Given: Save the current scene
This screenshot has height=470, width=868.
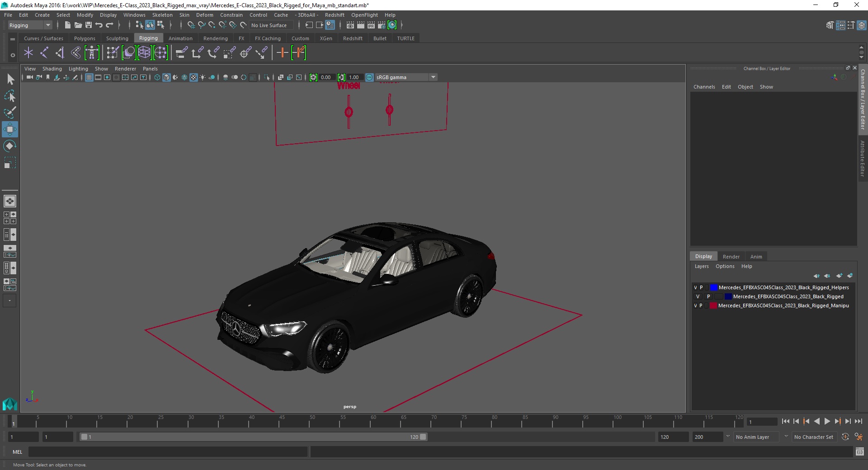Looking at the screenshot, I should tap(89, 25).
